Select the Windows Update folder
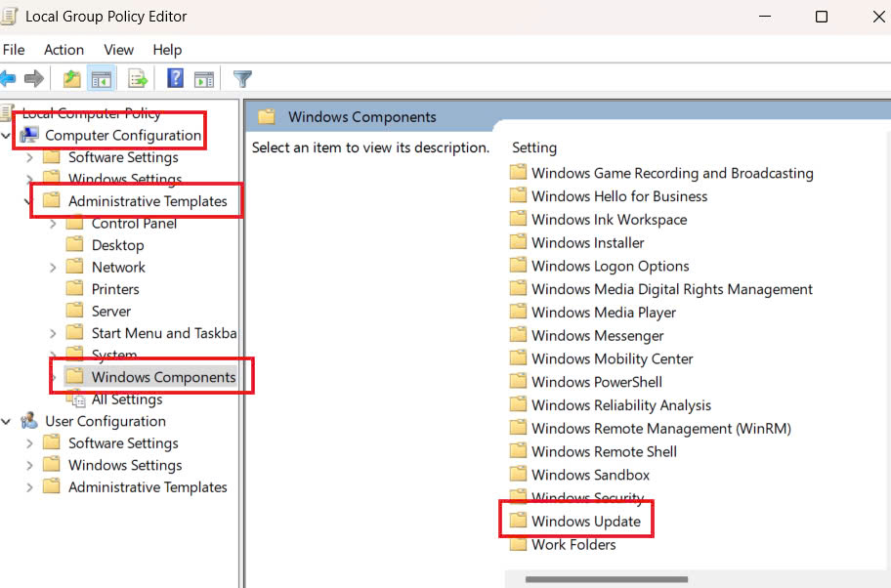The height and width of the screenshot is (588, 891). coord(585,522)
